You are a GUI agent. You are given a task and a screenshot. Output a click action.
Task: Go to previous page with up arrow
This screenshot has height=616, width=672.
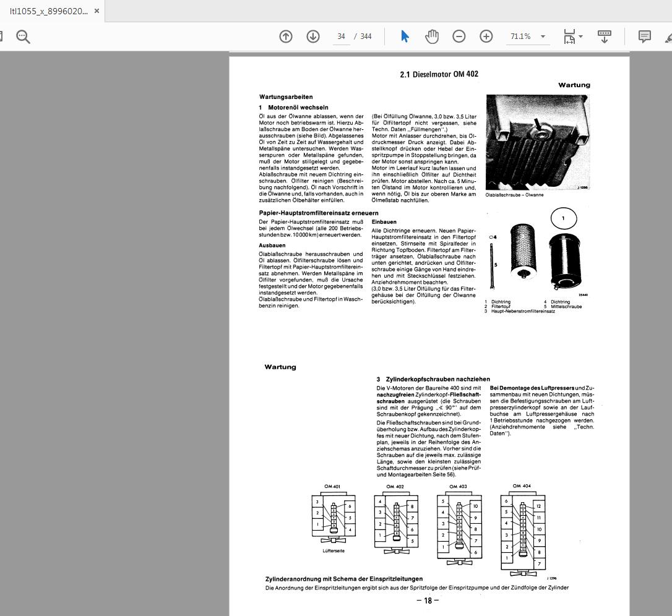pyautogui.click(x=286, y=36)
